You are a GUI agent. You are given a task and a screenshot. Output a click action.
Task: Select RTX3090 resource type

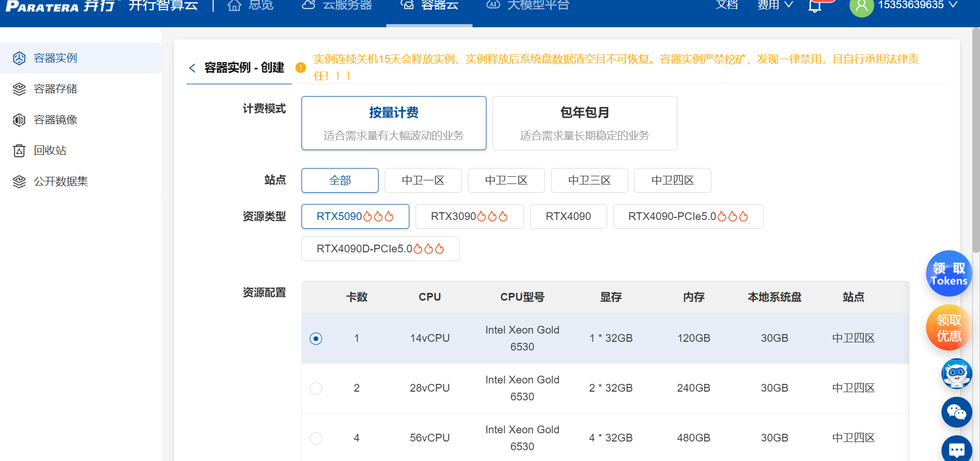click(469, 216)
